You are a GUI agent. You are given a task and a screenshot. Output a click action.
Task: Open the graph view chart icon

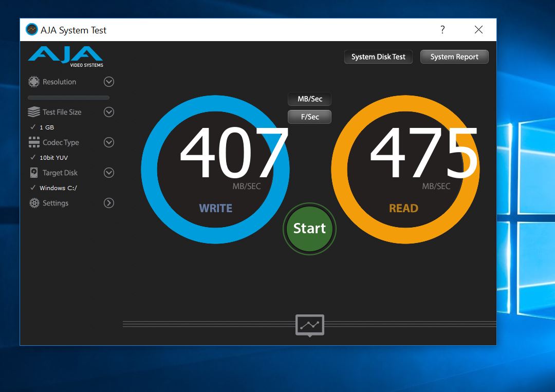tap(310, 325)
